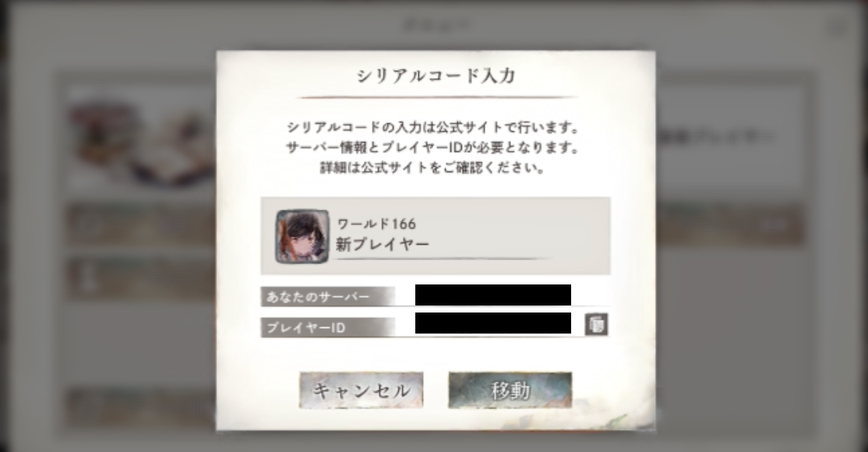The image size is (868, 452).
Task: Select the player avatar portrait
Action: (x=302, y=236)
